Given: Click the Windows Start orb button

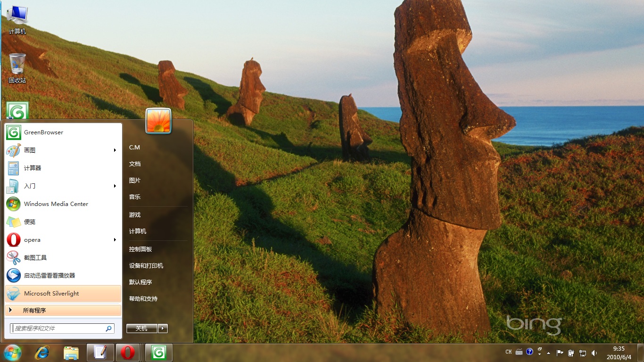Looking at the screenshot, I should click(12, 353).
